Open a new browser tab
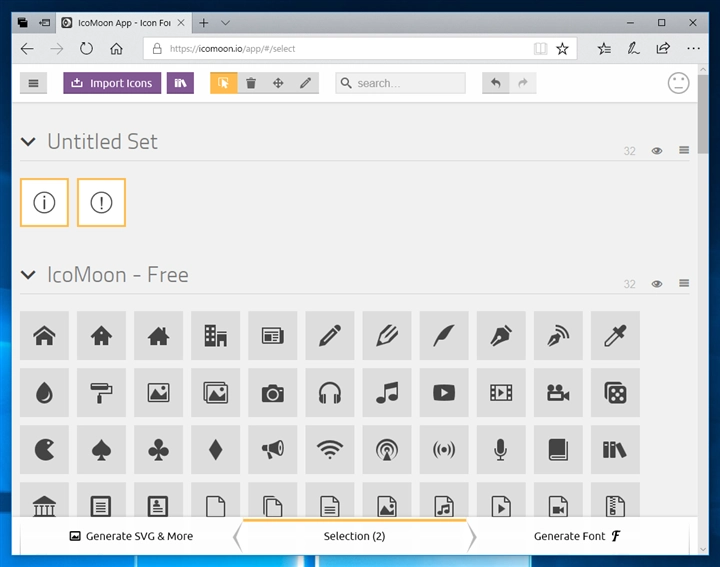This screenshot has height=567, width=720. point(203,23)
